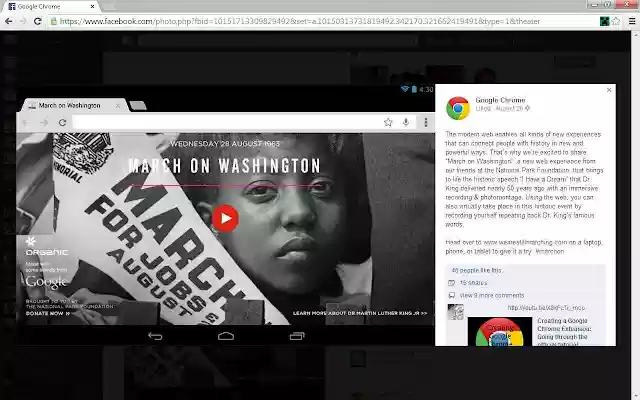The height and width of the screenshot is (400, 640).
Task: Click the browser back arrow button
Action: (x=9, y=21)
